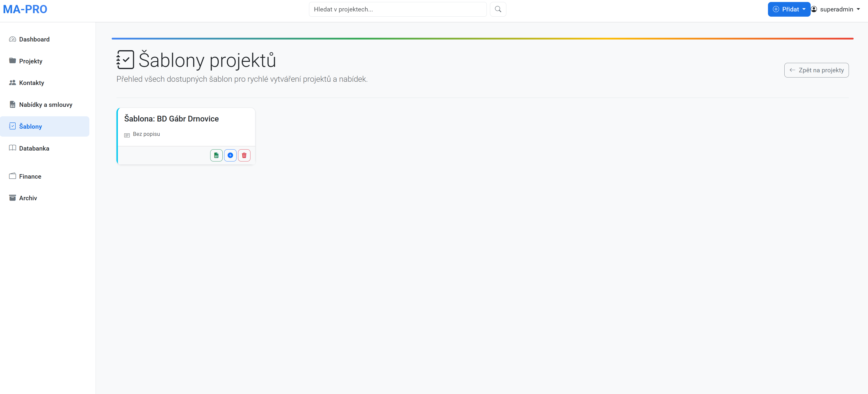
Task: Click the Kontakty people icon
Action: click(x=12, y=83)
